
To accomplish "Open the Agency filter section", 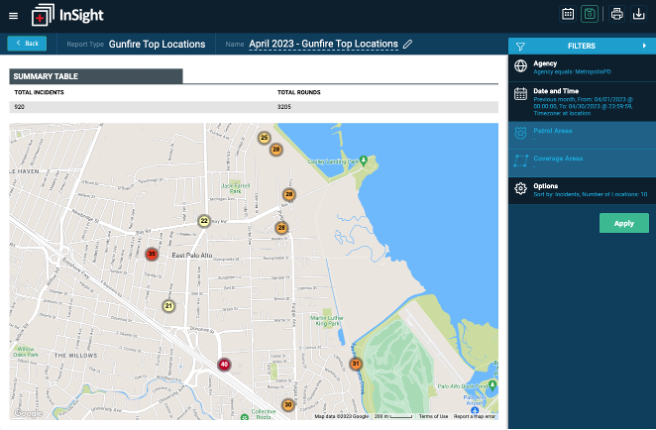I will 582,68.
